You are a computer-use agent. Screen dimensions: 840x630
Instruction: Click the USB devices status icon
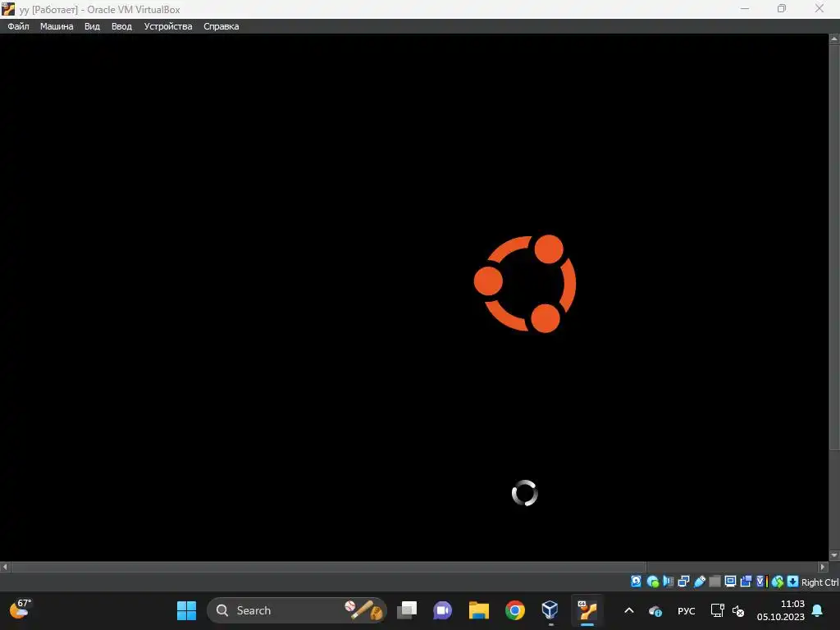(699, 582)
